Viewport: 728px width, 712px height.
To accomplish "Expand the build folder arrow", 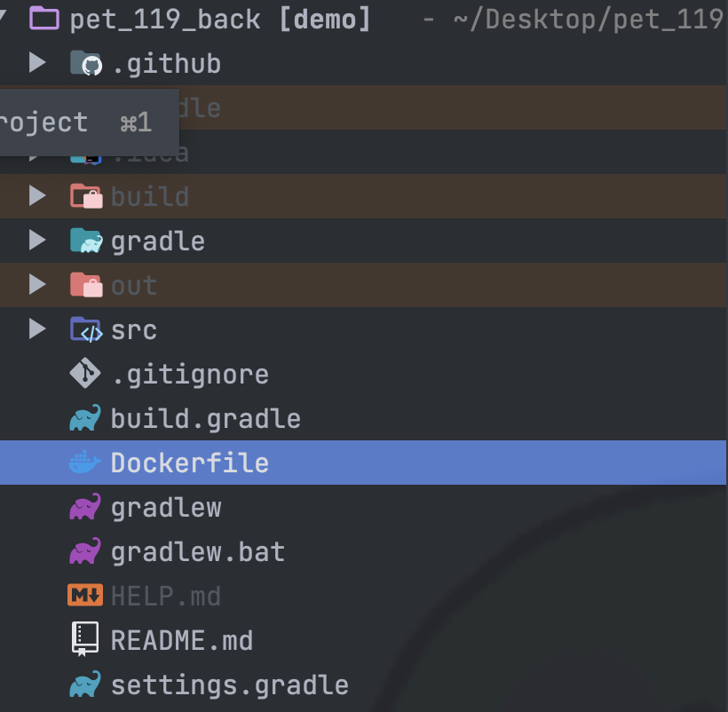I will [x=37, y=195].
